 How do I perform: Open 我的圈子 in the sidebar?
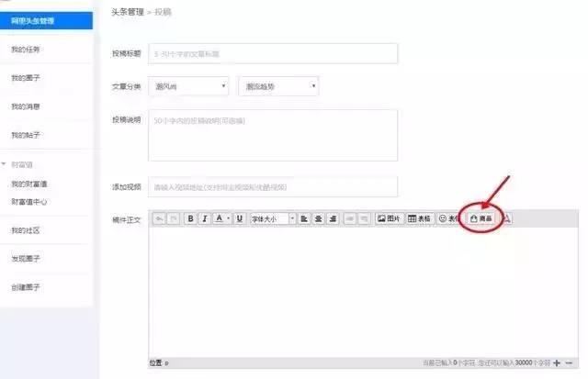pyautogui.click(x=26, y=78)
